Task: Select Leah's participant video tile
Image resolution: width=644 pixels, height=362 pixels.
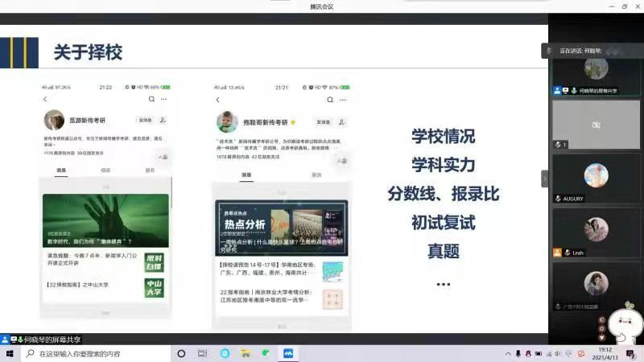Action: pyautogui.click(x=596, y=230)
